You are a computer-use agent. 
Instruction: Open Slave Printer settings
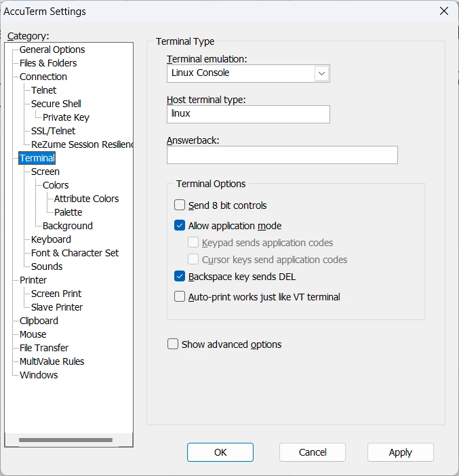(x=57, y=307)
